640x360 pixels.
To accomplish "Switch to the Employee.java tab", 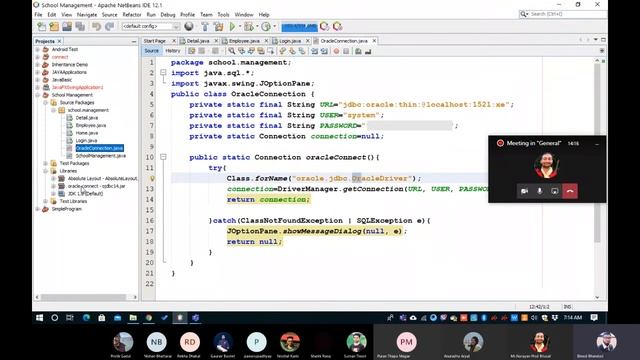I will tap(244, 41).
